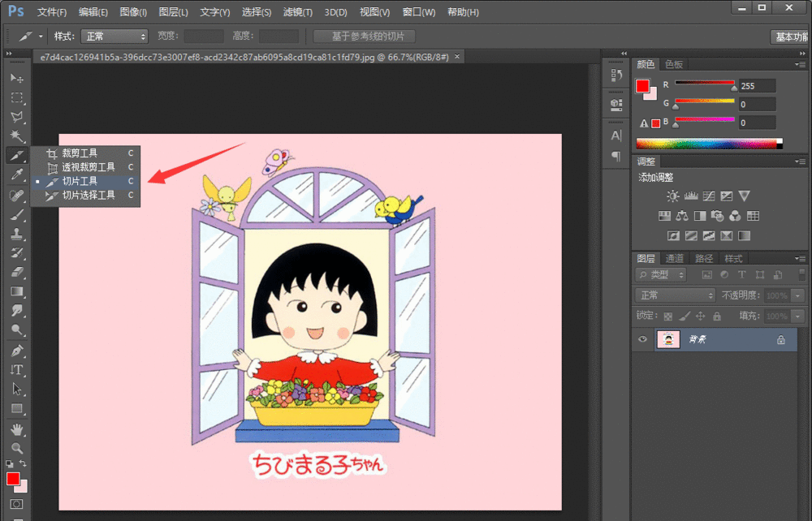Open the 滤镜 menu

(x=297, y=11)
